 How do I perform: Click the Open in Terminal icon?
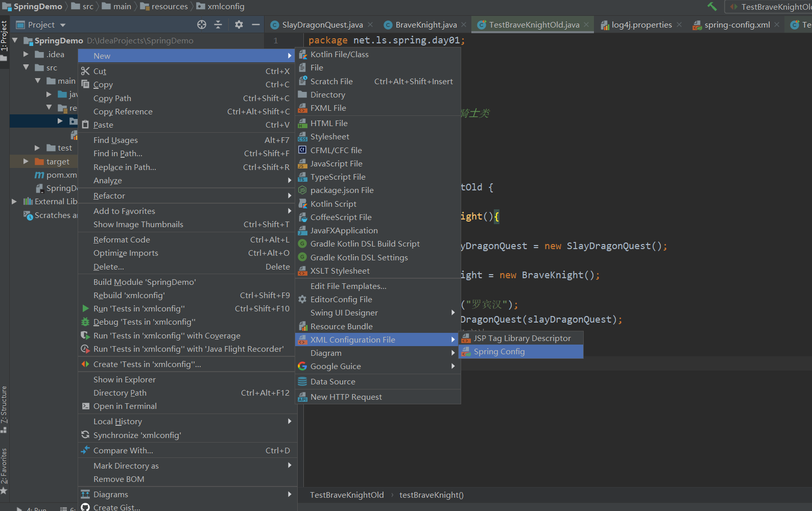point(85,406)
